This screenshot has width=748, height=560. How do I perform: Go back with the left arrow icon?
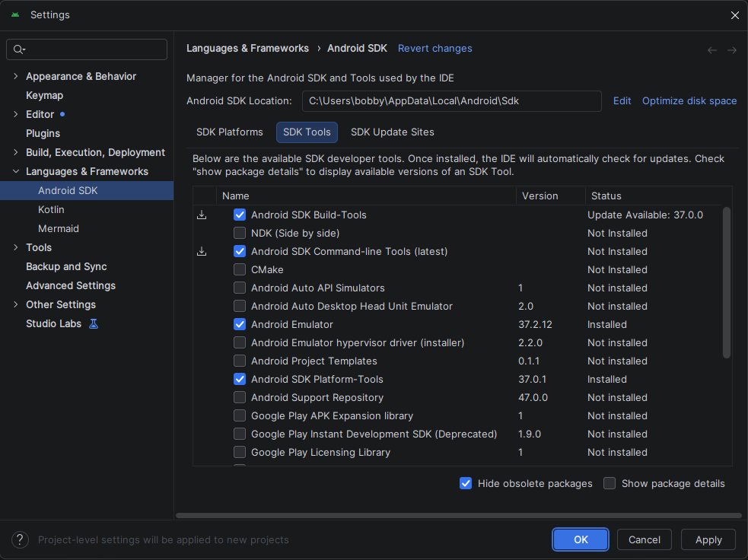pyautogui.click(x=711, y=50)
